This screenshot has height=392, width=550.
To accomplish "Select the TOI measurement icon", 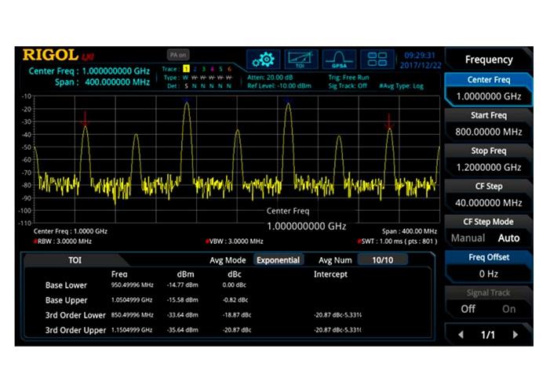I will tap(302, 60).
